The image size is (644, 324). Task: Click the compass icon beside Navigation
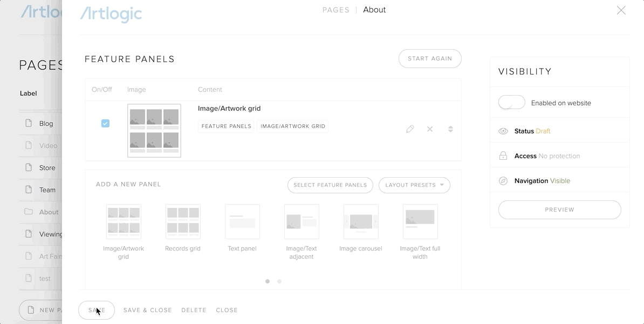point(503,181)
